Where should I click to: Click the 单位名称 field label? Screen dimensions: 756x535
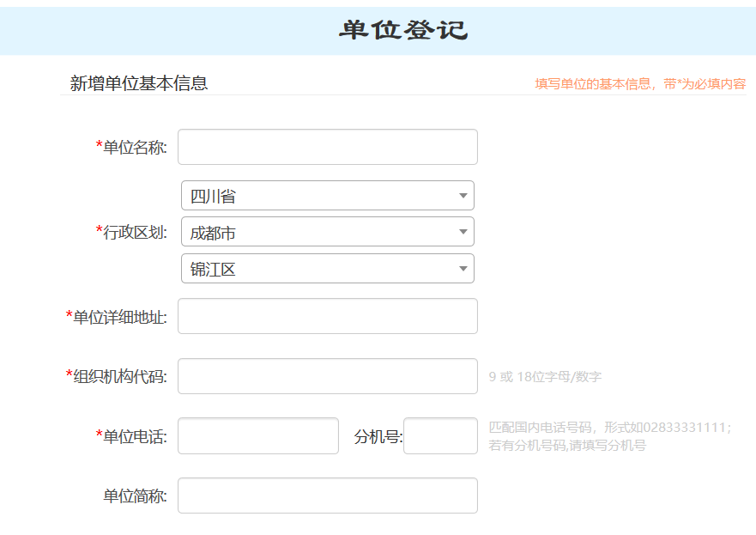click(135, 147)
